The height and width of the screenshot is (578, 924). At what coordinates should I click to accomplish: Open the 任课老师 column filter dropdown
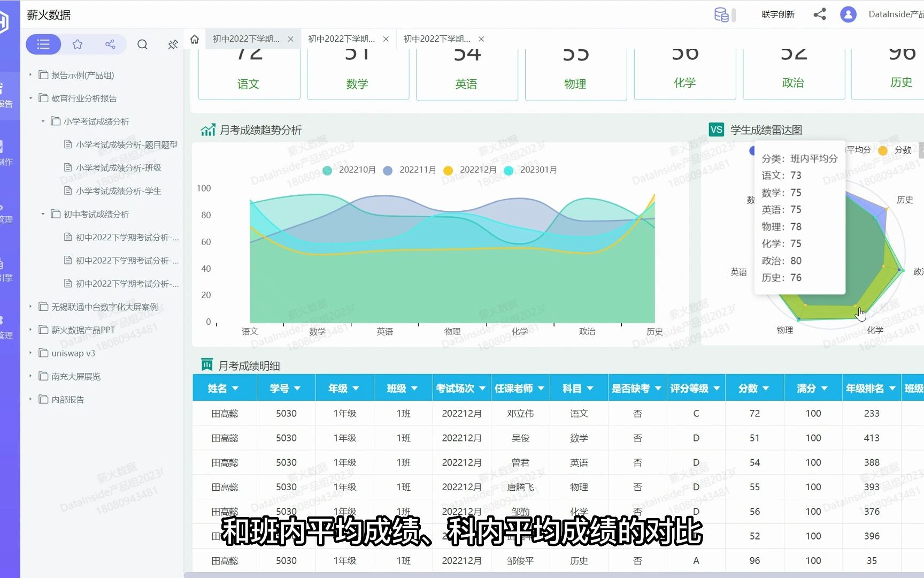pos(541,389)
